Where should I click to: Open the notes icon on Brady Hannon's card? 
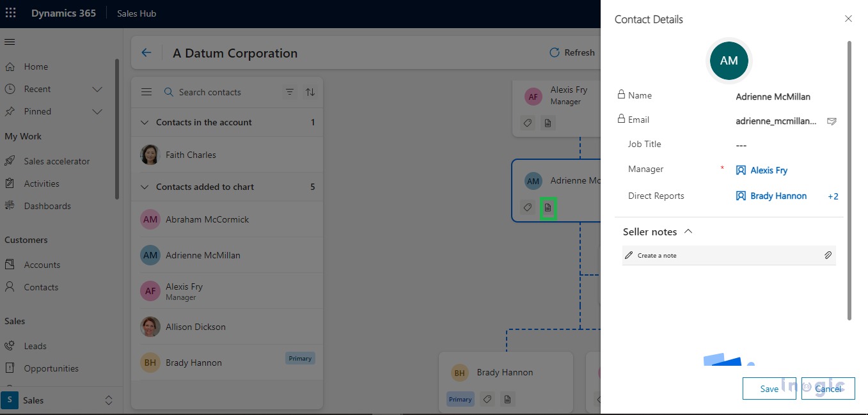[507, 399]
